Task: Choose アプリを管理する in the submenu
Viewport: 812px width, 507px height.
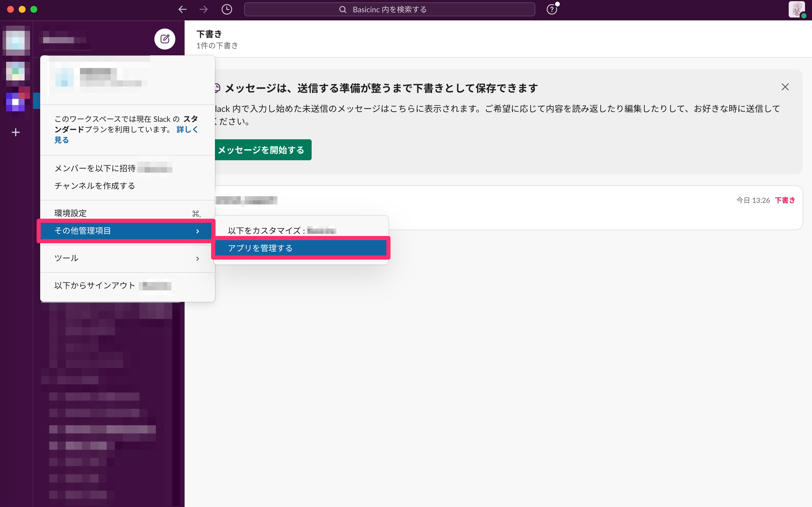Action: [x=301, y=248]
